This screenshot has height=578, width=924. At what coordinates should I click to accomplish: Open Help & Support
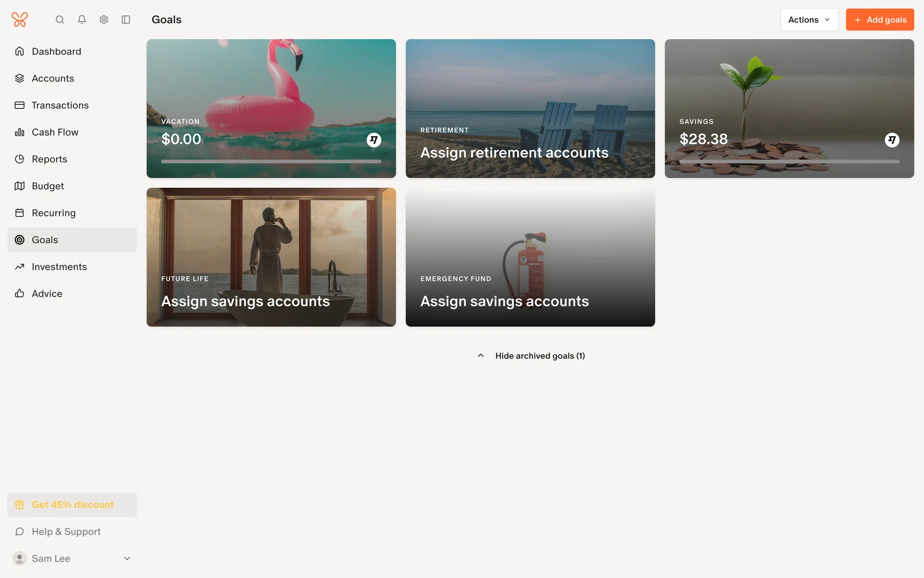[x=66, y=532]
